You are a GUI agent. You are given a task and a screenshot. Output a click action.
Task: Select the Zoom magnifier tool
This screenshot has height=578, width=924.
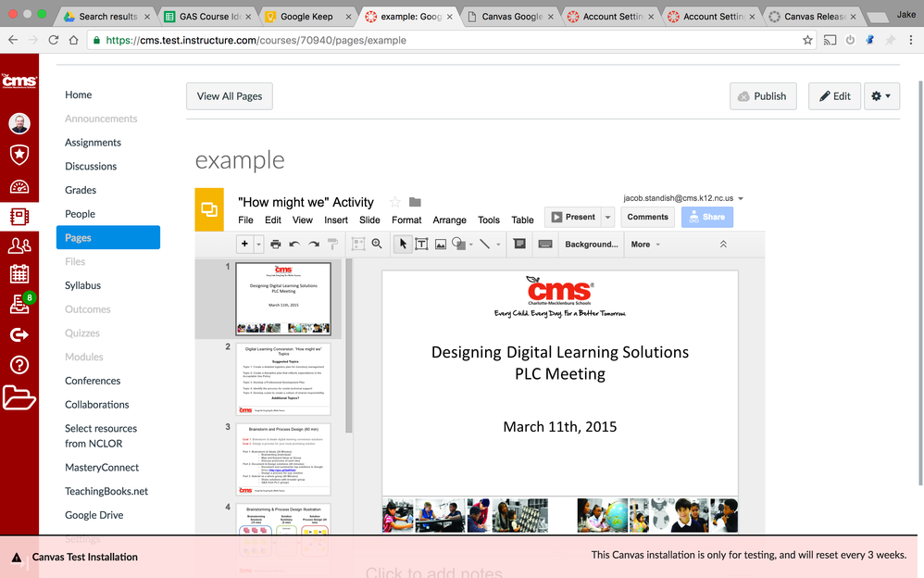tap(377, 244)
